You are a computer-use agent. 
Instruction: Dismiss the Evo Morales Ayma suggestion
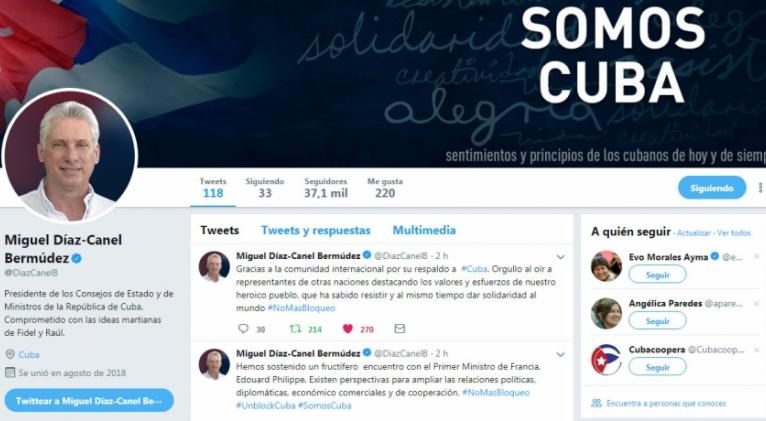click(757, 256)
